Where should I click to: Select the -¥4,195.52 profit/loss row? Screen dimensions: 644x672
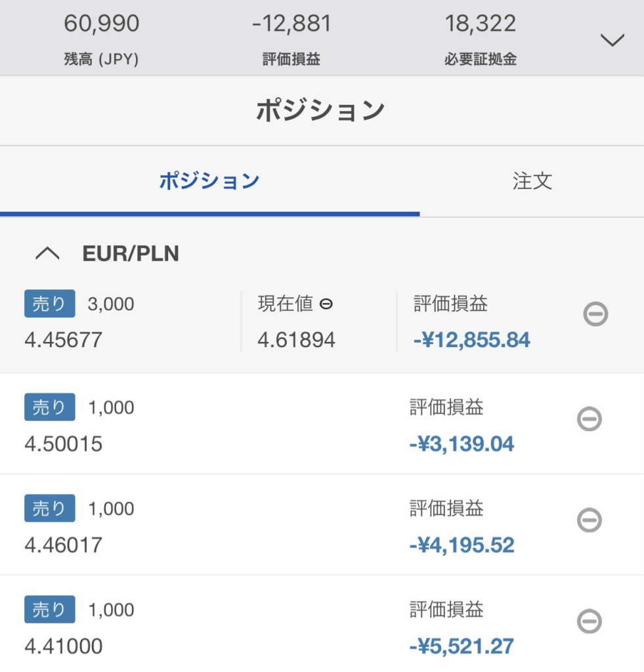322,525
